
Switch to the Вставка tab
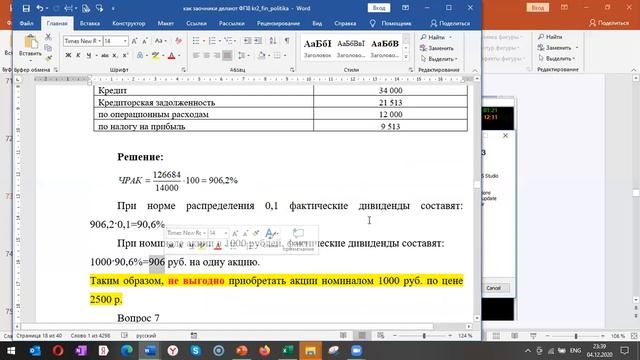90,23
